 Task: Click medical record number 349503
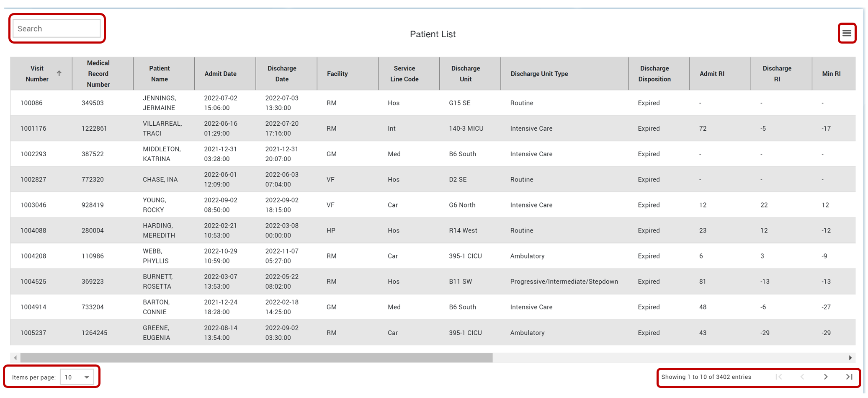coord(93,103)
